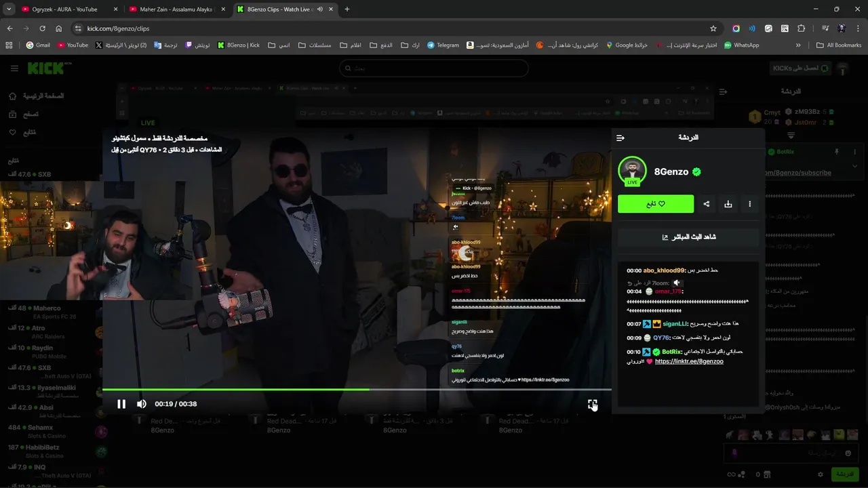Viewport: 868px width, 488px height.
Task: Open the Chrome three-dot menu
Action: point(858,28)
